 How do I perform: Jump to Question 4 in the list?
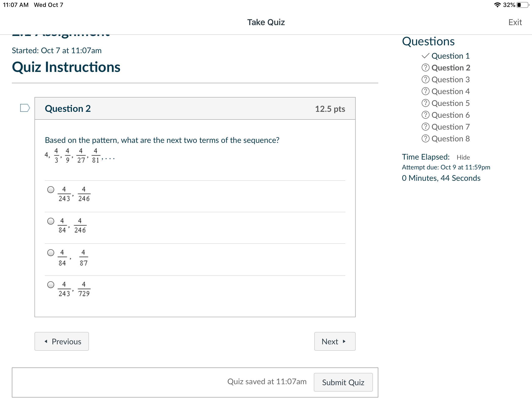pos(450,91)
